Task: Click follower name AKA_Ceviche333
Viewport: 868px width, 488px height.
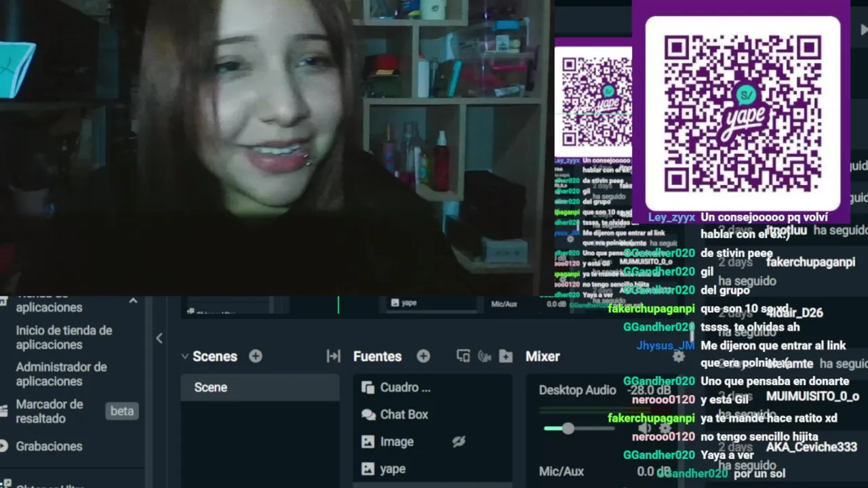Action: pos(812,447)
